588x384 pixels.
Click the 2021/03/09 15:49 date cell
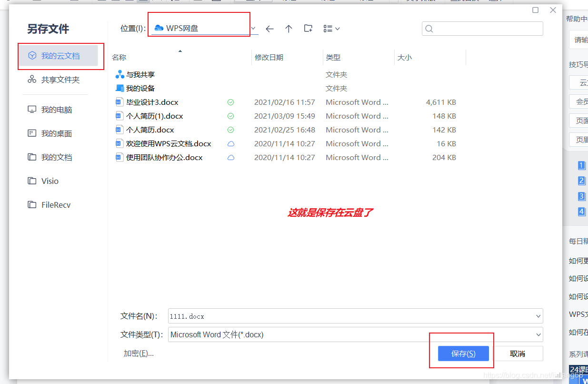(285, 116)
